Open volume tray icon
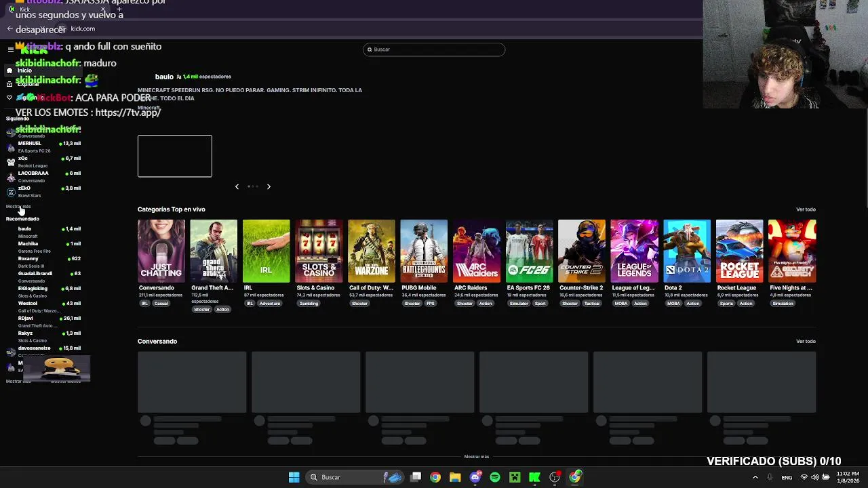The image size is (868, 488). coord(816,477)
